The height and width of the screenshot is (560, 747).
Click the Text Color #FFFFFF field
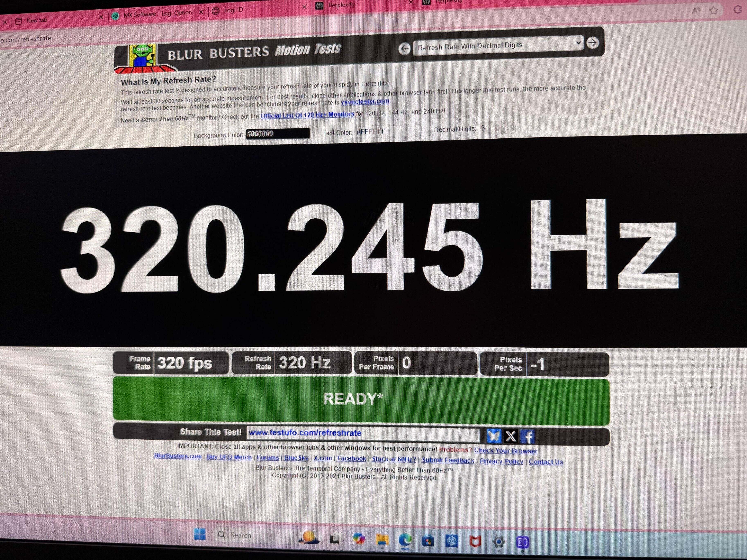388,131
